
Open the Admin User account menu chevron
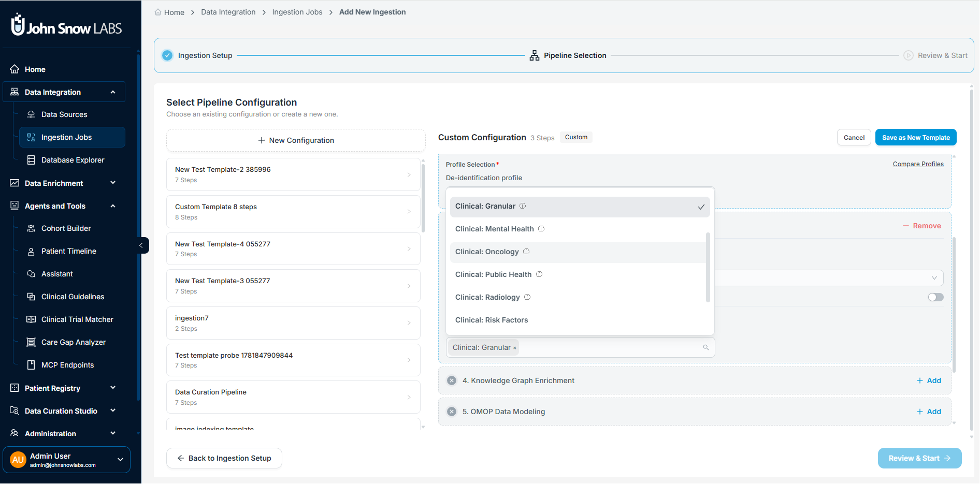(120, 460)
